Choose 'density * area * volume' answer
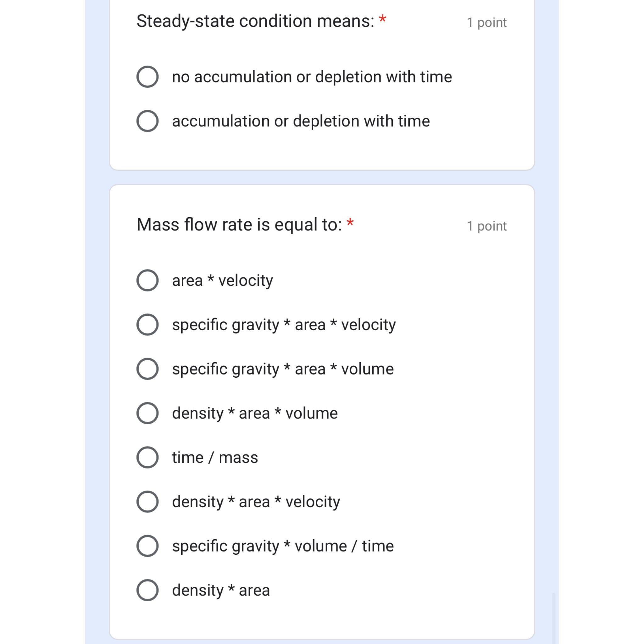644x644 pixels. pos(254,413)
